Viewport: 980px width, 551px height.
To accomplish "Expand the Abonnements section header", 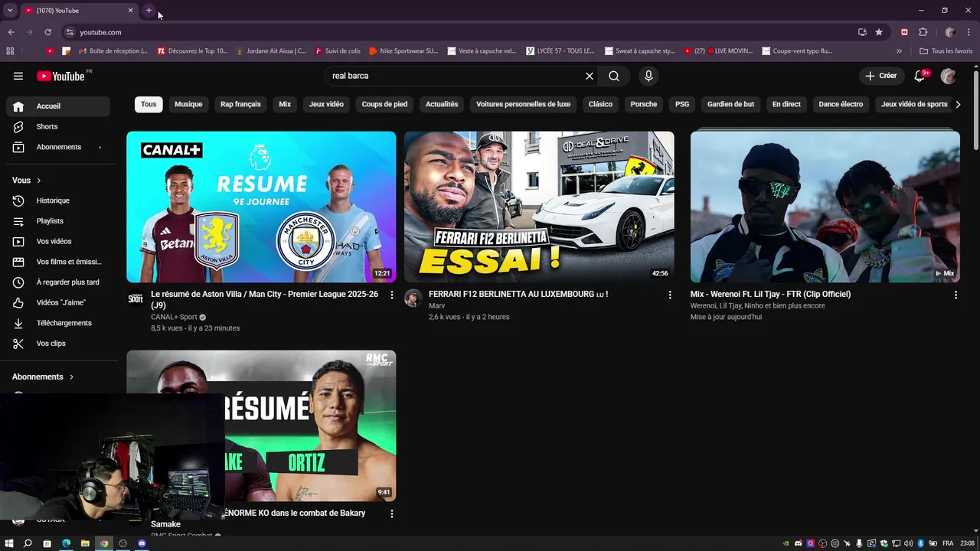I will pos(43,377).
